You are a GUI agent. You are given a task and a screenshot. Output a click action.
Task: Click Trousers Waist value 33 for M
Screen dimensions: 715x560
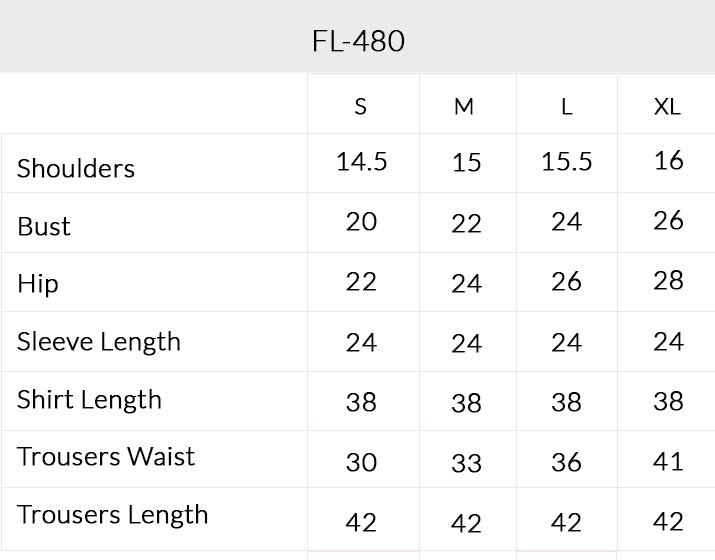pos(466,463)
